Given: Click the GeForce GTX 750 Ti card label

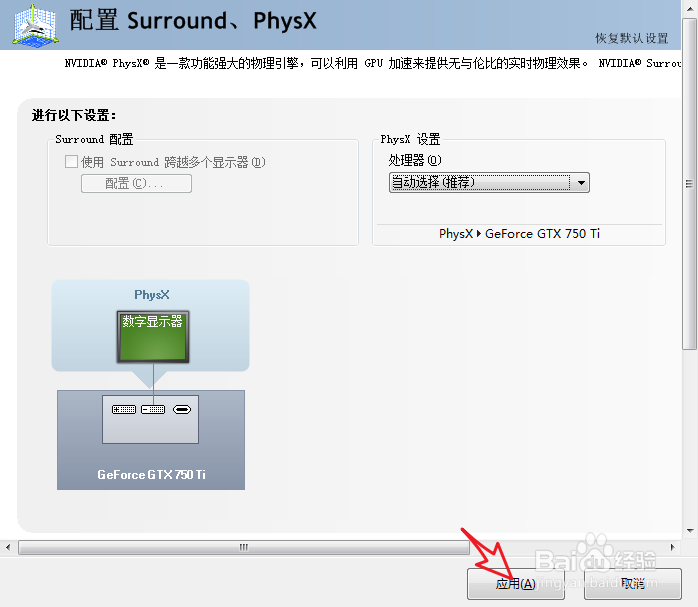Looking at the screenshot, I should (x=151, y=475).
